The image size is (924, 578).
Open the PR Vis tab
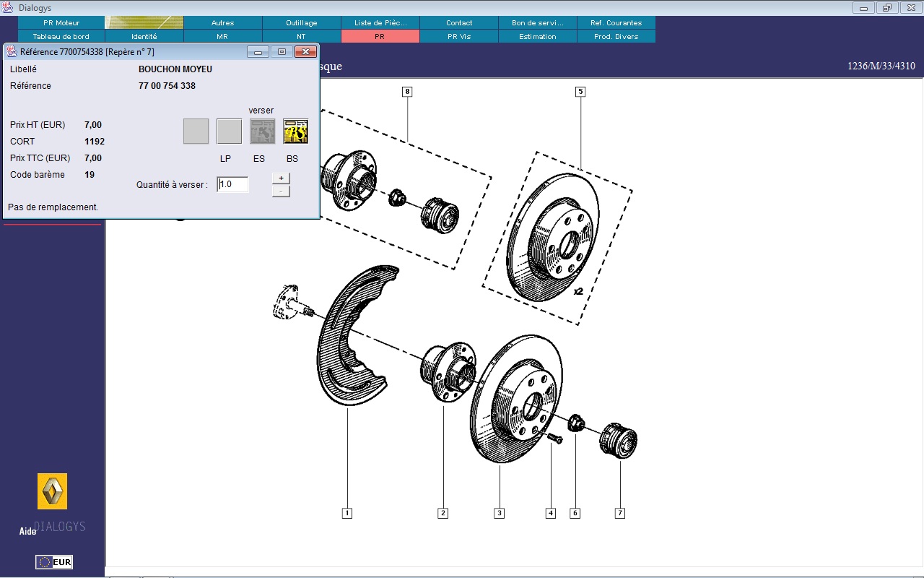(x=459, y=36)
